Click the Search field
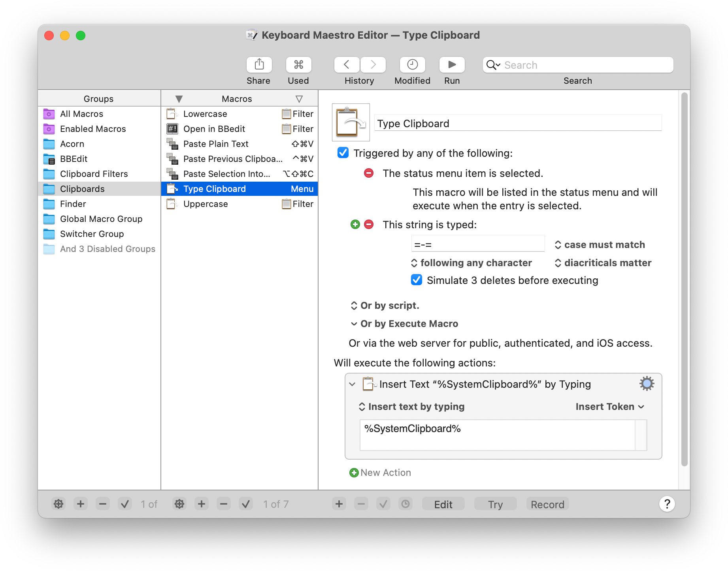The height and width of the screenshot is (571, 728). click(x=578, y=65)
